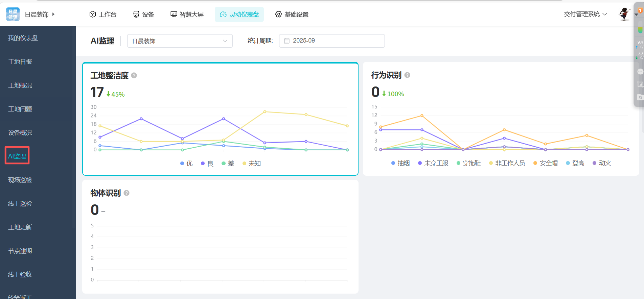The width and height of the screenshot is (644, 299).
Task: Toggle the 非工作人员 legend series
Action: pos(507,163)
